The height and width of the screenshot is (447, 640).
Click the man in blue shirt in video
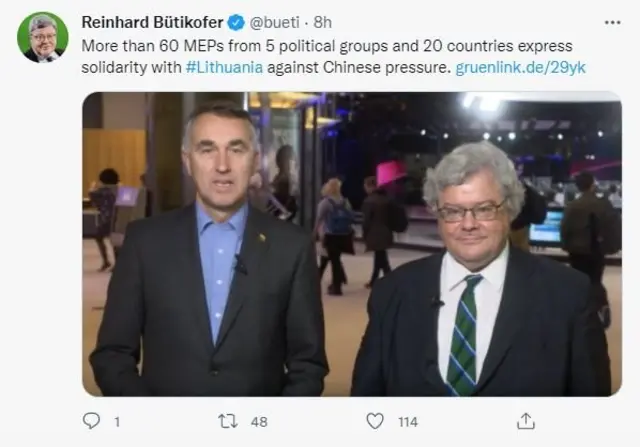click(x=212, y=249)
